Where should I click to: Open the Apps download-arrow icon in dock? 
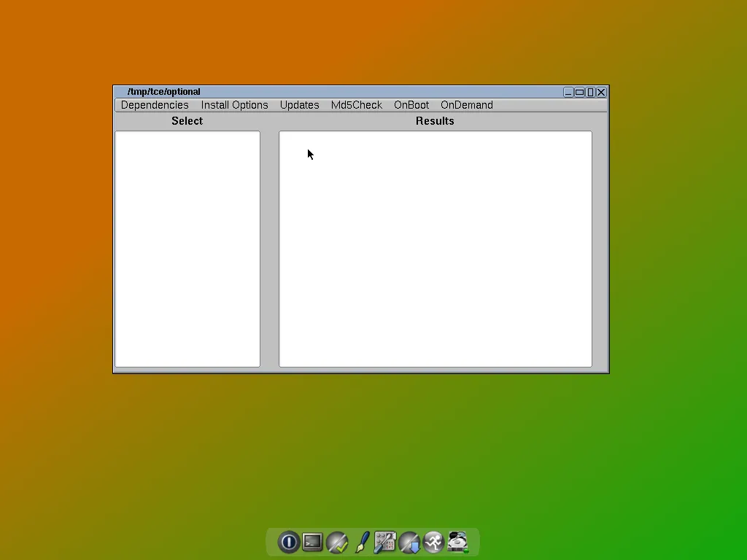point(409,542)
